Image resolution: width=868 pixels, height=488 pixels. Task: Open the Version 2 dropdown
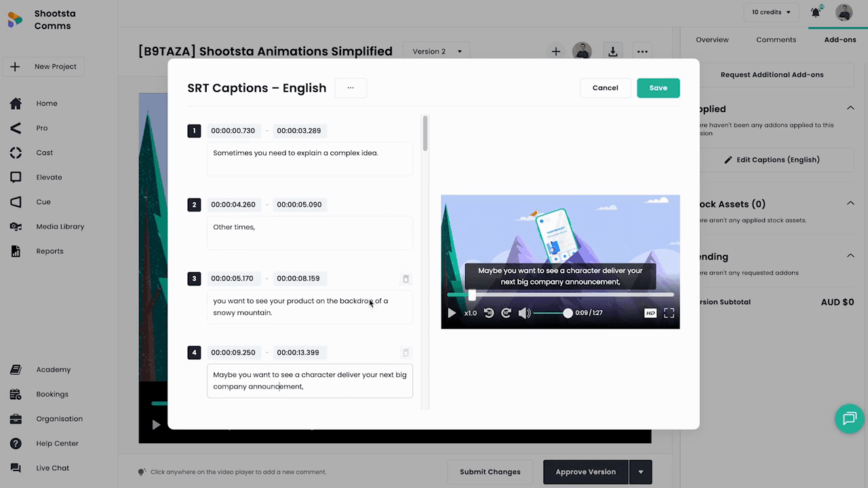pyautogui.click(x=436, y=51)
